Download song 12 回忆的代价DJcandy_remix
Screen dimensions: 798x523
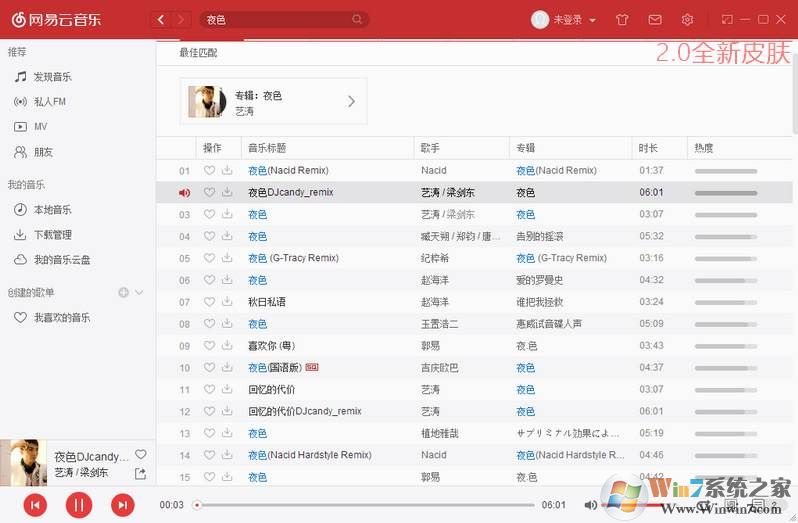pos(227,411)
